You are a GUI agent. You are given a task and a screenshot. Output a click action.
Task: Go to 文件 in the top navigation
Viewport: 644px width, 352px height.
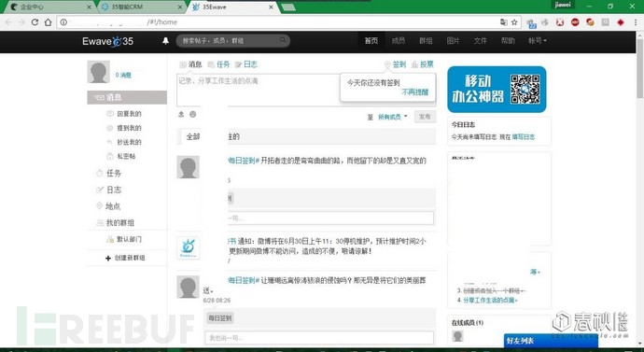coord(481,41)
